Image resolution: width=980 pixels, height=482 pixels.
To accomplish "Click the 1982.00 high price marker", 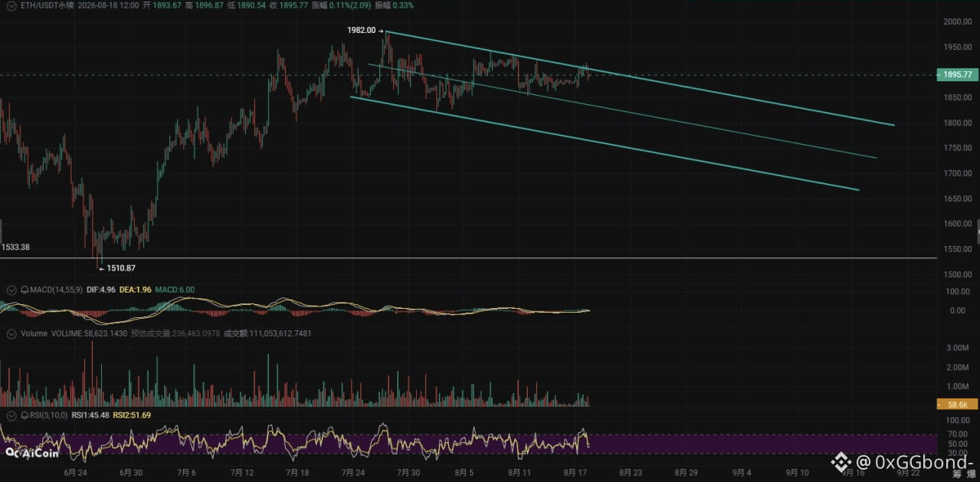I will (x=360, y=30).
